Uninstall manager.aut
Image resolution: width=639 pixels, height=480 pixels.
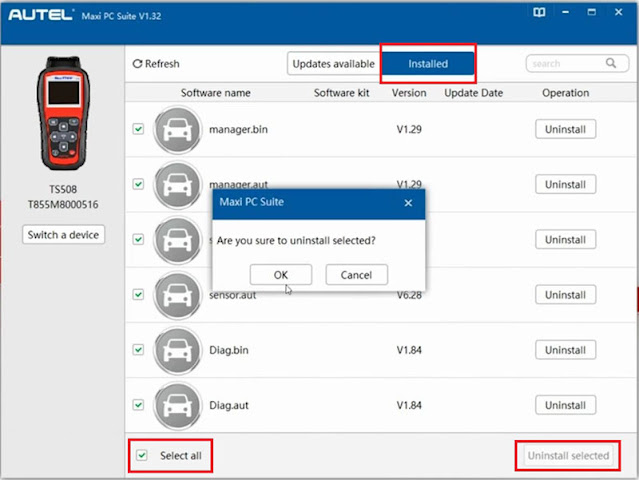(x=566, y=185)
